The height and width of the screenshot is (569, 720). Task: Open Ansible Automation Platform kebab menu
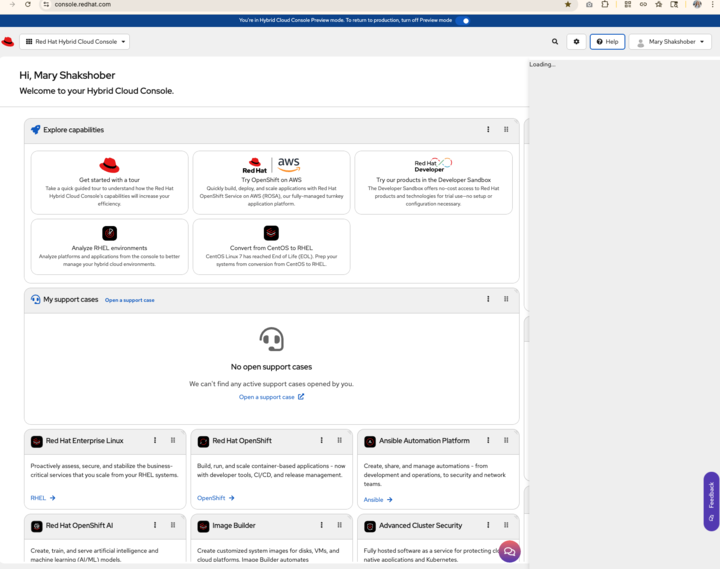point(488,440)
